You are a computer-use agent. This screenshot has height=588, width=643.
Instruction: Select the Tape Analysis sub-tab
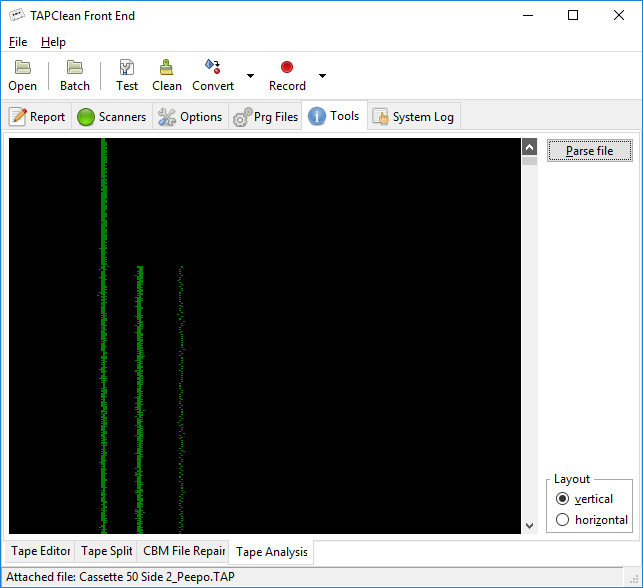click(x=271, y=552)
